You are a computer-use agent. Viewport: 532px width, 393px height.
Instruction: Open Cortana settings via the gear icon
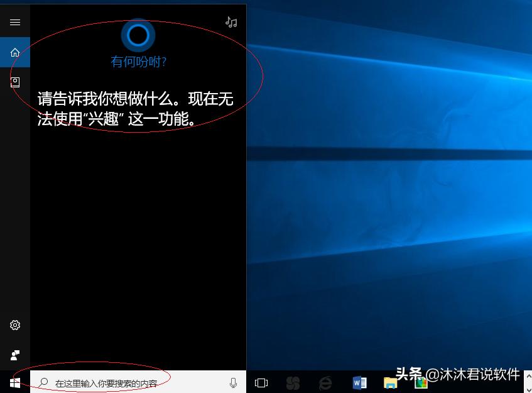(x=14, y=325)
